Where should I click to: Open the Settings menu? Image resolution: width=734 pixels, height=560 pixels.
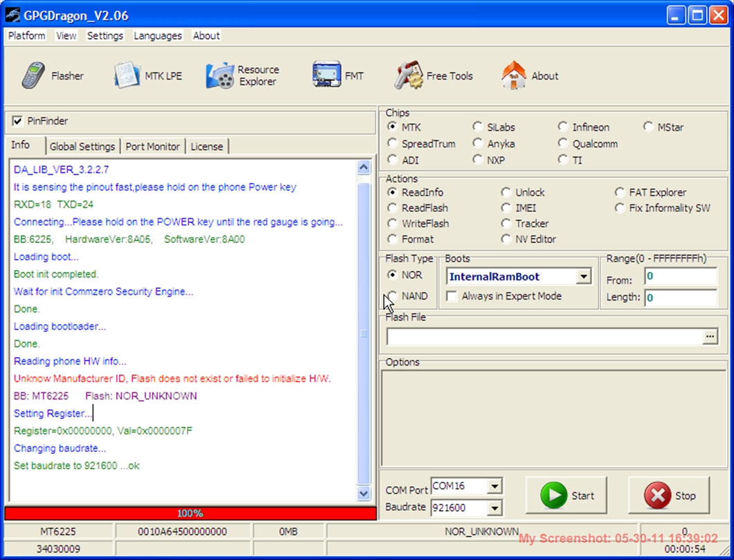click(x=105, y=35)
